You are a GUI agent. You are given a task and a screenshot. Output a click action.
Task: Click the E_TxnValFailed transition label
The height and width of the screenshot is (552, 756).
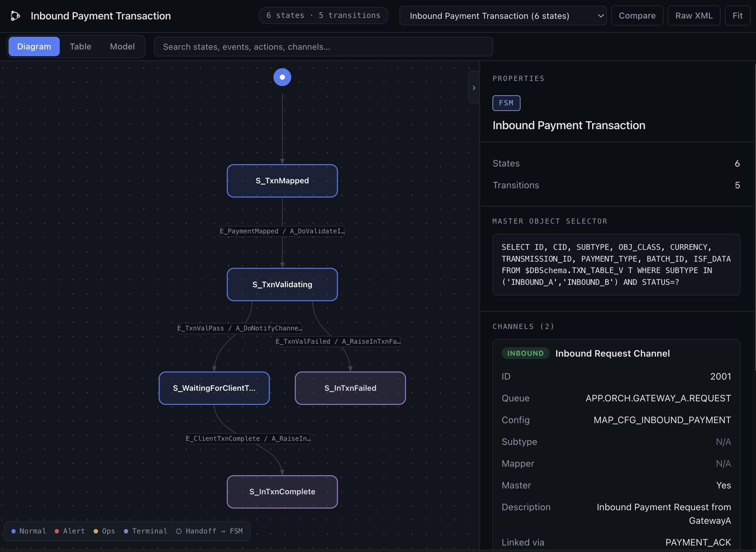click(338, 341)
